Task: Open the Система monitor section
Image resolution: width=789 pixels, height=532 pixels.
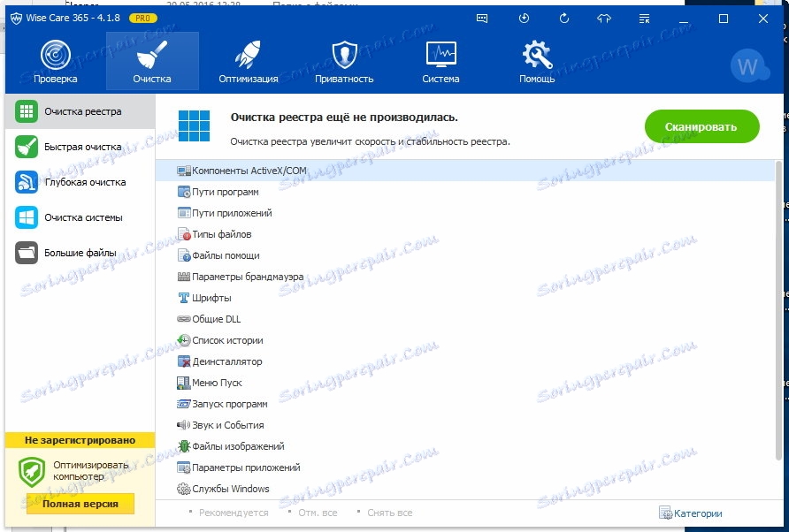Action: coord(440,61)
